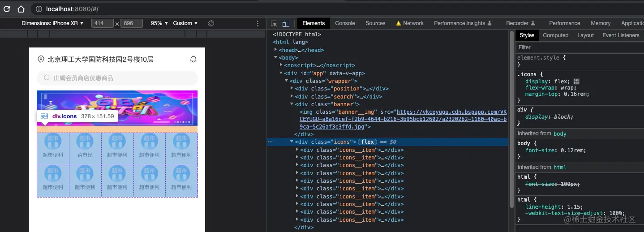Select the Styles pane tab
Screen dimensions: 644x232
coord(527,35)
